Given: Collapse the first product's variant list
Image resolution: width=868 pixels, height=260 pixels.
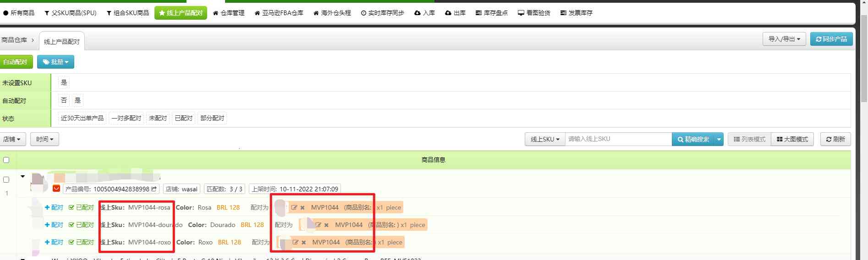Looking at the screenshot, I should pyautogui.click(x=22, y=176).
